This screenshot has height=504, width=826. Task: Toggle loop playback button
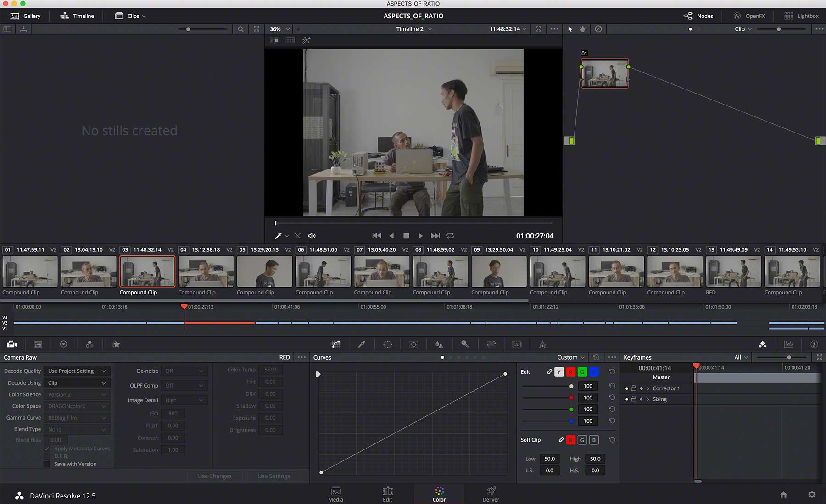click(450, 236)
